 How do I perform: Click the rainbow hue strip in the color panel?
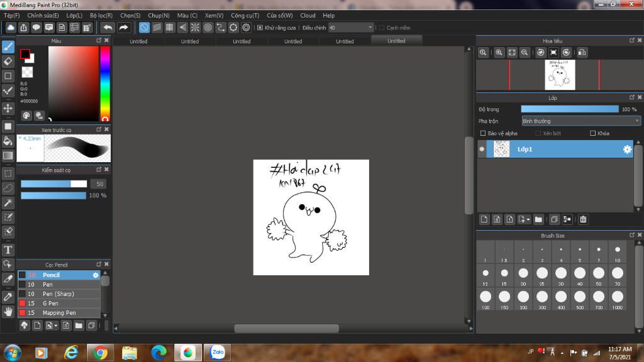click(105, 84)
